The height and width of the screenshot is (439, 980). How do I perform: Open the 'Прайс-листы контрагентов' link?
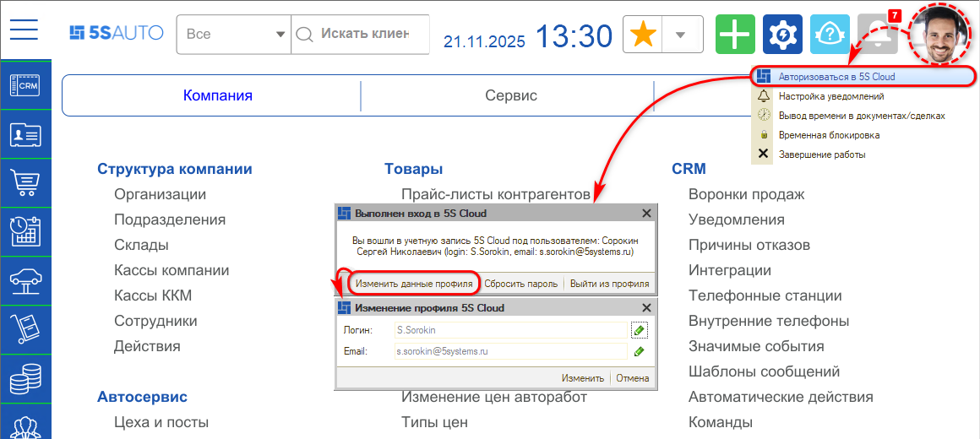496,194
